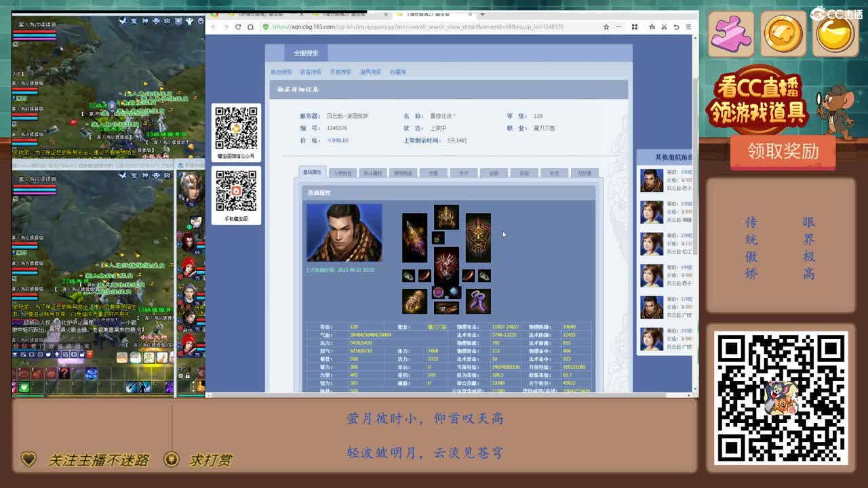This screenshot has width=868, height=488.
Task: Click the red armor equipment slot icon
Action: [446, 265]
